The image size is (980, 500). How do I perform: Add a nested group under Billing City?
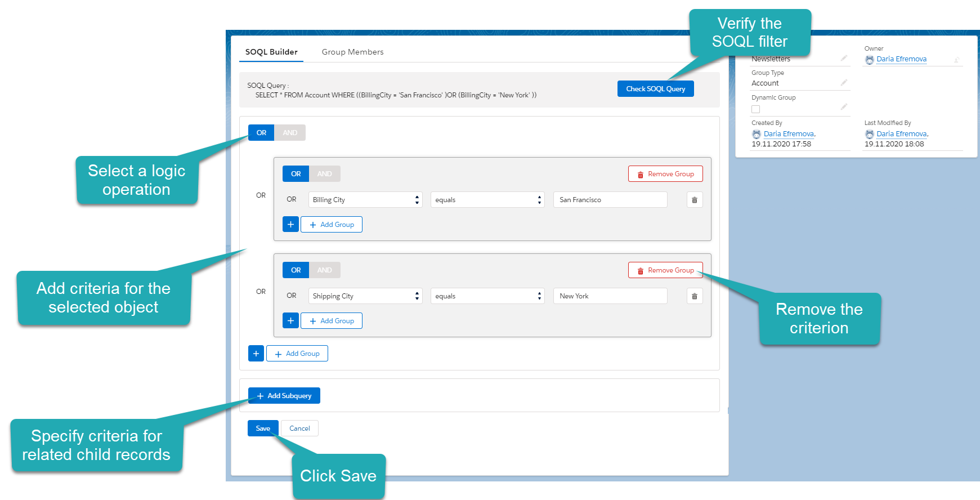pyautogui.click(x=332, y=224)
